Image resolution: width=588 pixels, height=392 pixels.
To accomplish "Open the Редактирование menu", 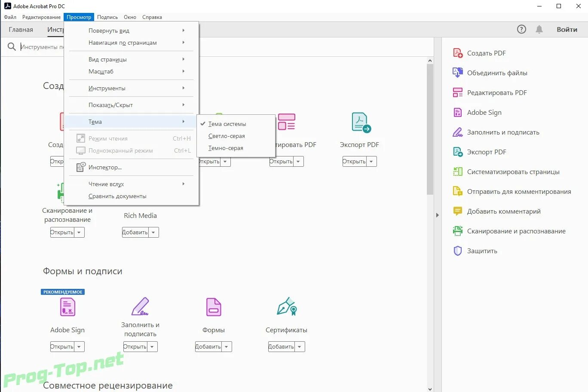I will coord(41,17).
